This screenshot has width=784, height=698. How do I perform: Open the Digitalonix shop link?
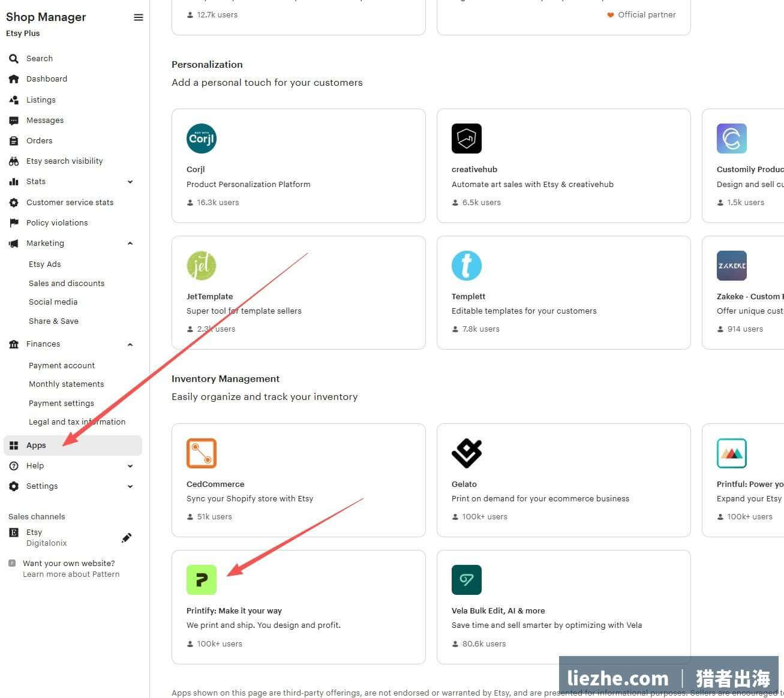47,543
